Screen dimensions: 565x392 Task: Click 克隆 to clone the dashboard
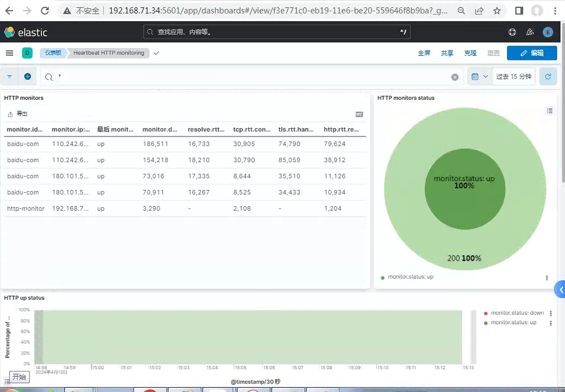pos(470,53)
